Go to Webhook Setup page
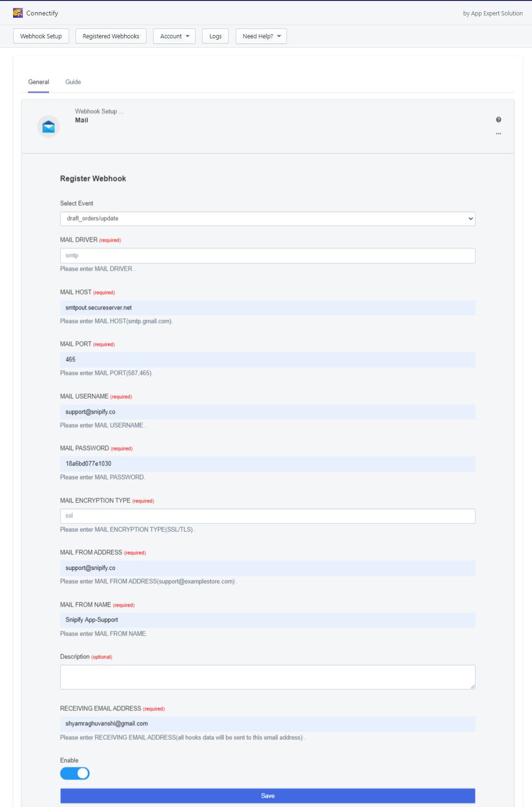Image resolution: width=532 pixels, height=807 pixels. point(41,36)
